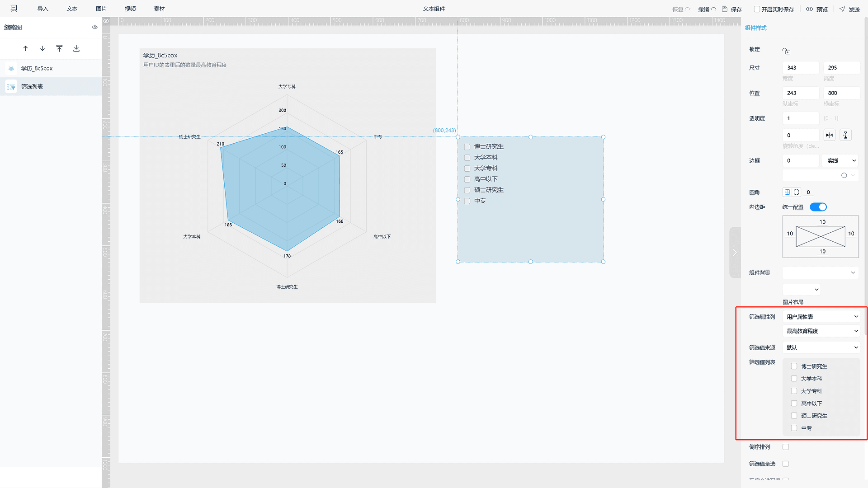
Task: Click the radar chart icon beside 学历_8c5cox
Action: point(11,68)
